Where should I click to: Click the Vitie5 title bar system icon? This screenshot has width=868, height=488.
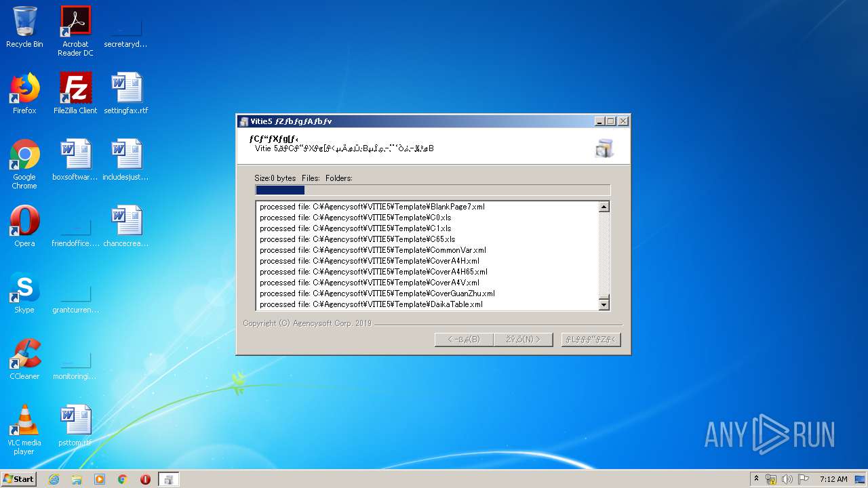click(x=244, y=121)
